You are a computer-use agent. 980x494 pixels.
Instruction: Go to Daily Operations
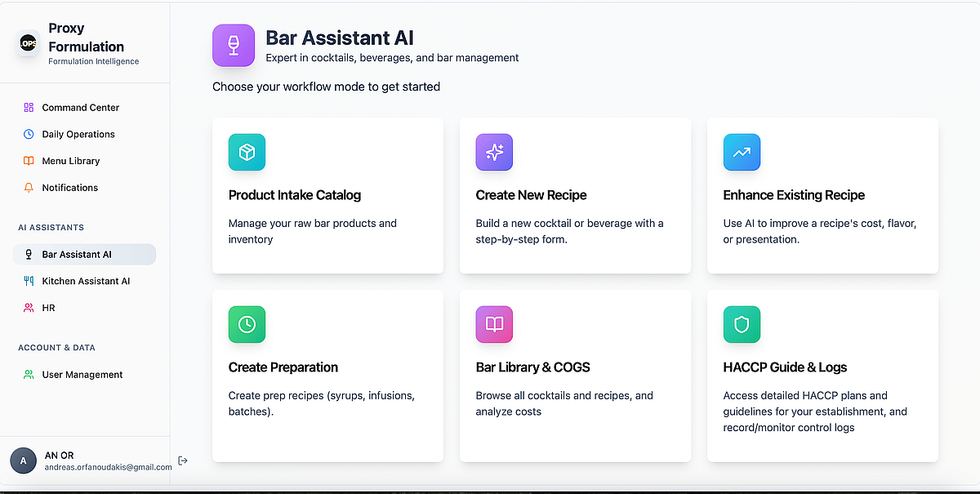[x=78, y=134]
